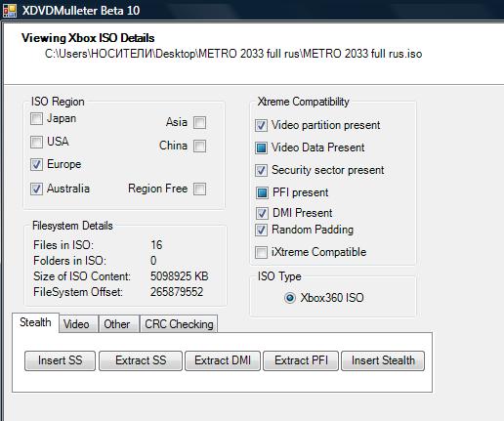Click the ISO Type group label
Image resolution: width=504 pixels, height=421 pixels.
click(x=279, y=276)
